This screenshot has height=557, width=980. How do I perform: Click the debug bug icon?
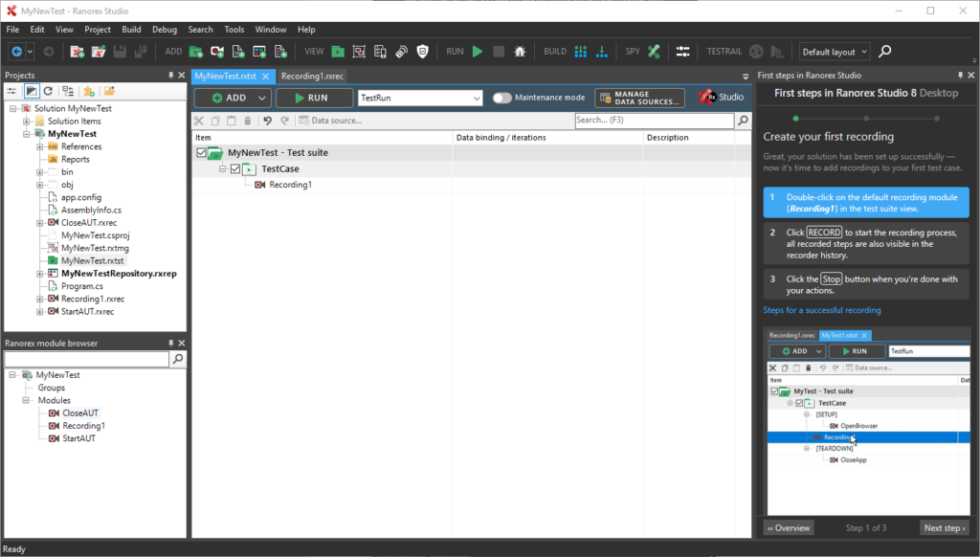tap(520, 52)
